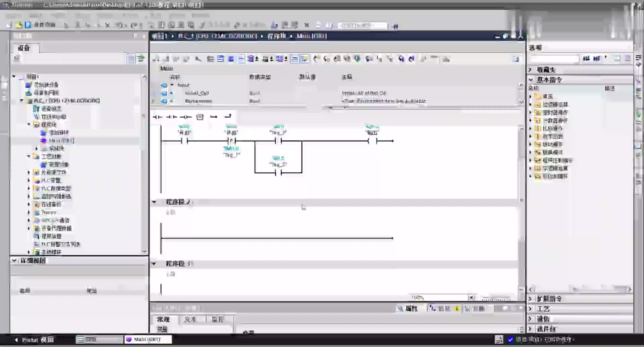Collapse the 基本指令 instruction palette
The height and width of the screenshot is (347, 644).
[x=531, y=80]
